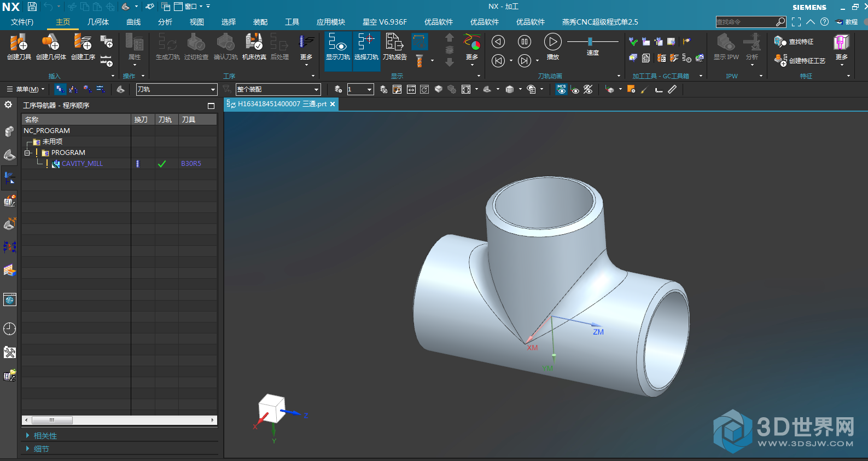Open the Geometry (几何体) ribbon tab
Screen dimensions: 868x461
(x=98, y=22)
